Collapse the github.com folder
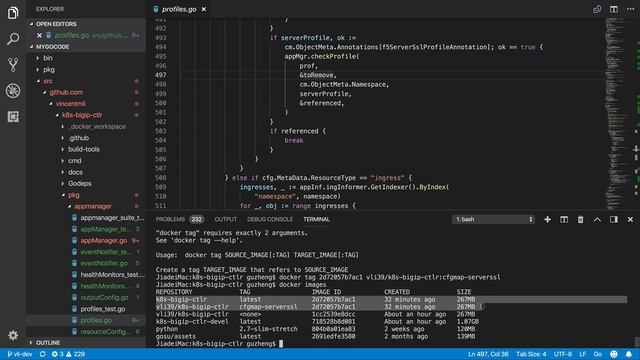Image resolution: width=640 pixels, height=360 pixels. point(66,92)
